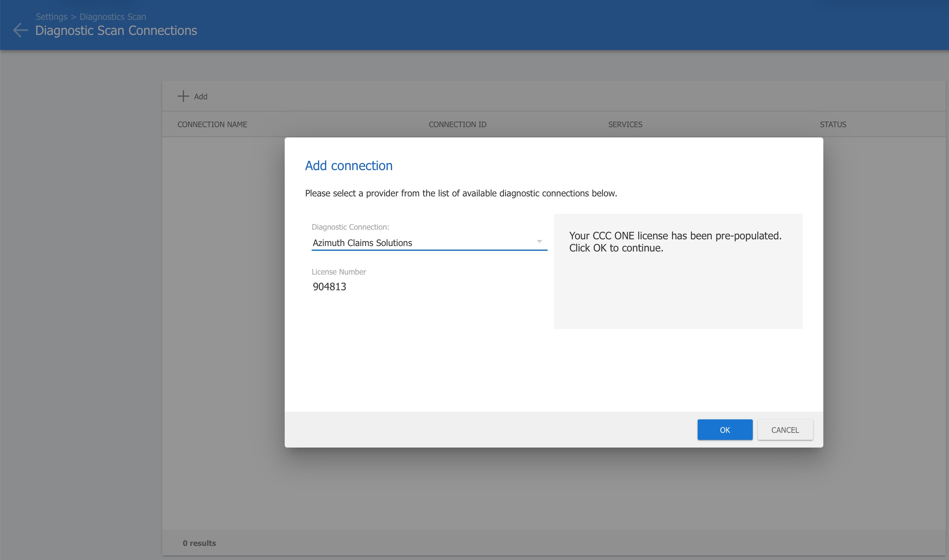Confirm the connection with OK
This screenshot has width=949, height=560.
[x=725, y=430]
